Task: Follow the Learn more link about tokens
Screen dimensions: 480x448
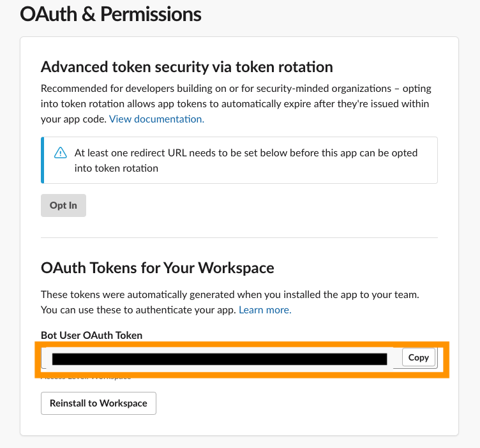Action: click(265, 310)
